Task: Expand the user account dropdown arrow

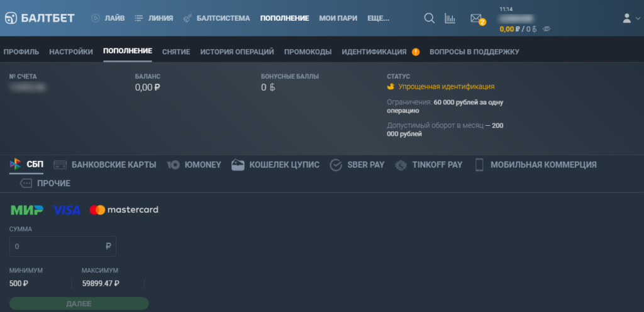Action: pyautogui.click(x=638, y=18)
